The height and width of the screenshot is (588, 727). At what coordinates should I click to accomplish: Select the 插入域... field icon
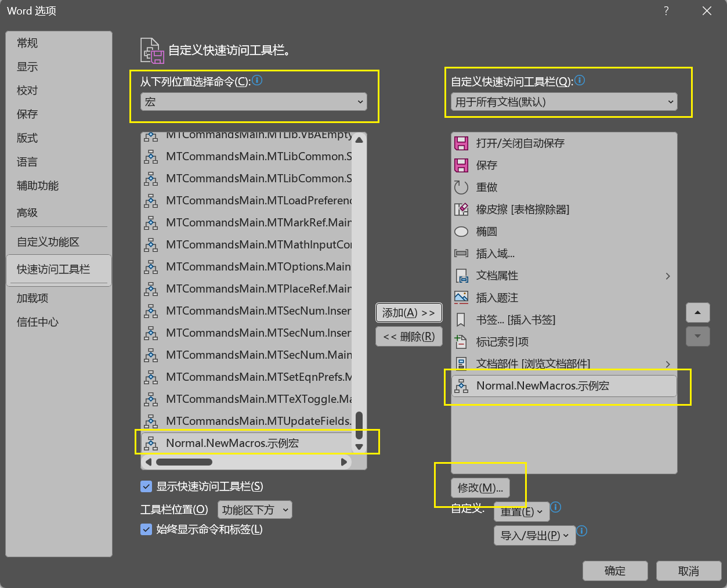tap(461, 254)
